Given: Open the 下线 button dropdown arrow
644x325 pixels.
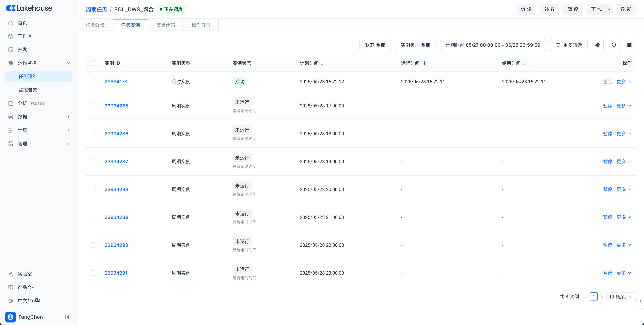Looking at the screenshot, I should [609, 9].
